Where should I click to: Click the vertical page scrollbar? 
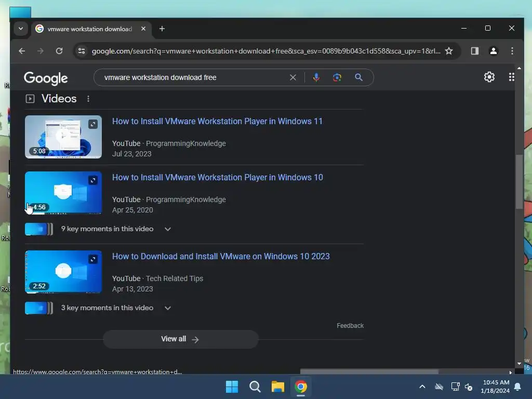click(x=519, y=181)
